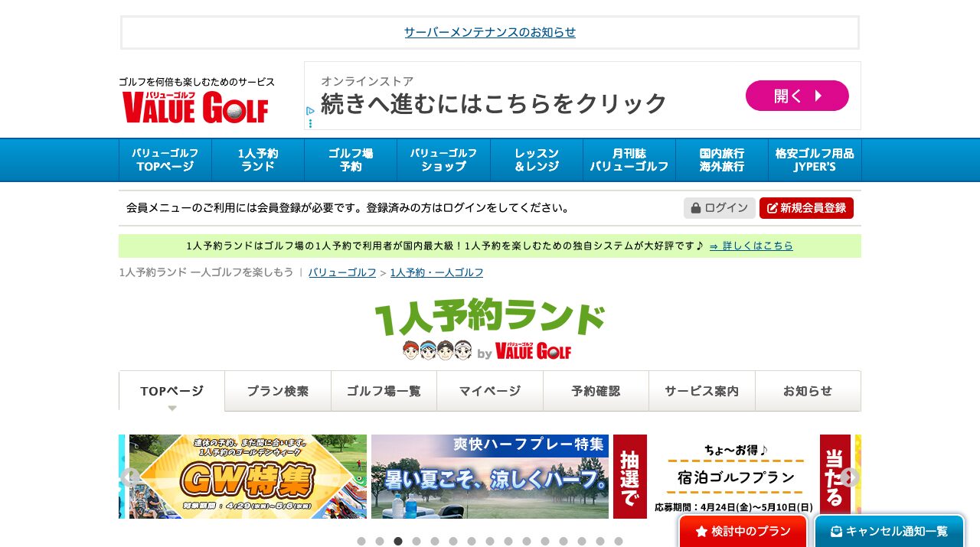The image size is (980, 547).
Task: Click the pink 開く button in the ad
Action: point(797,96)
